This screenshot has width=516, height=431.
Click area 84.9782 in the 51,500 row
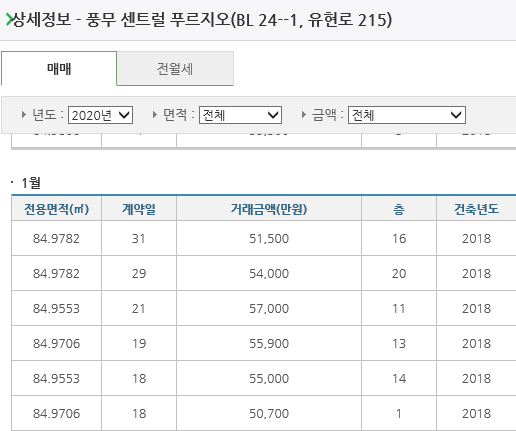(x=56, y=239)
